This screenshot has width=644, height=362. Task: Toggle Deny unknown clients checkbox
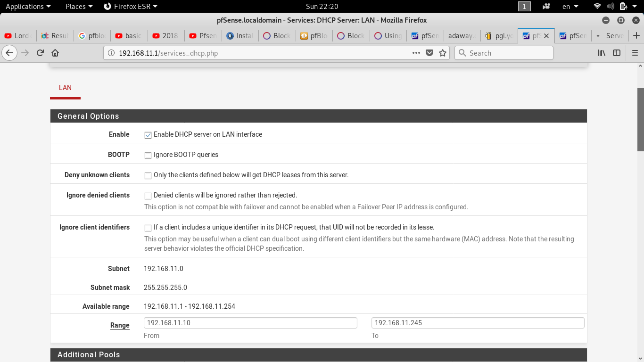148,175
